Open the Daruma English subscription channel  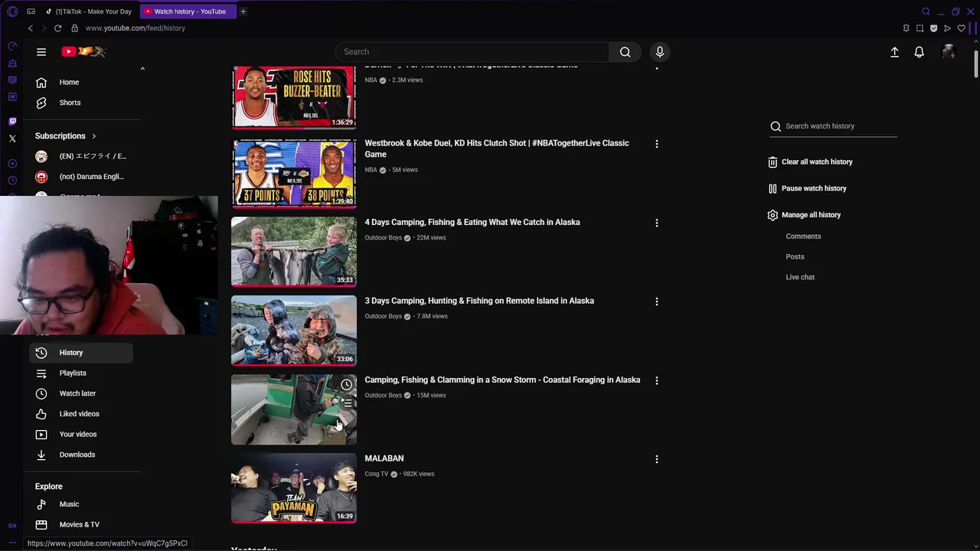81,177
